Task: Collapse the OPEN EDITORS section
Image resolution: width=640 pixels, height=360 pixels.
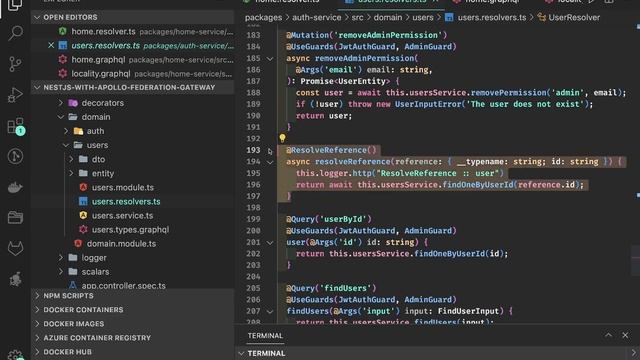Action: [x=37, y=17]
